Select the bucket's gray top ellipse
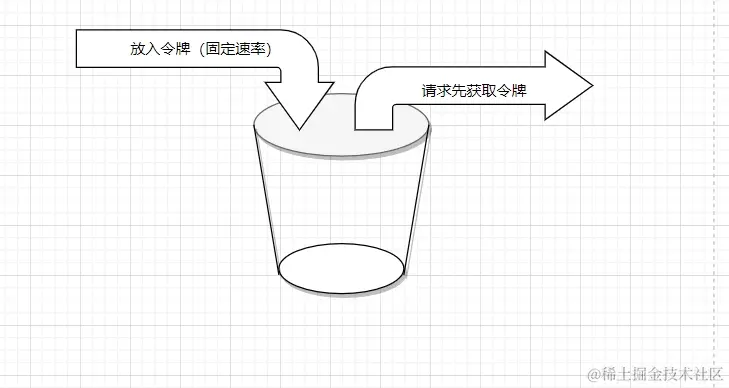 [341, 125]
